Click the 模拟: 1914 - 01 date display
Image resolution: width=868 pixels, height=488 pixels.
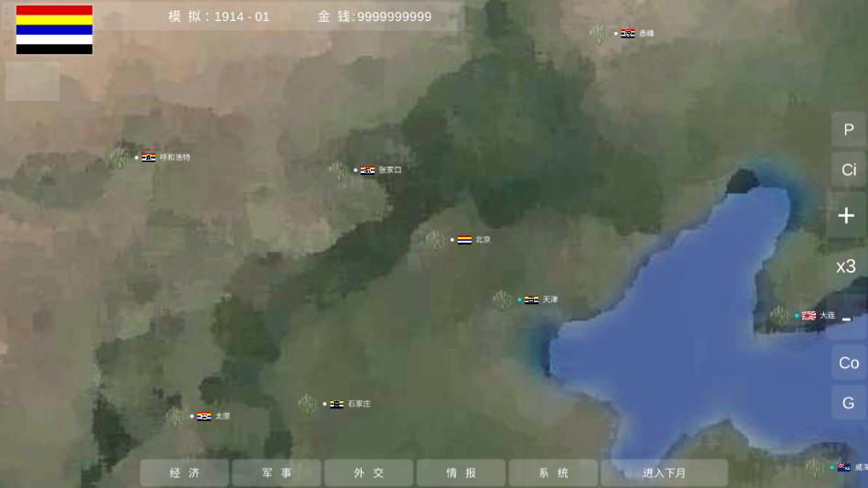tap(219, 16)
